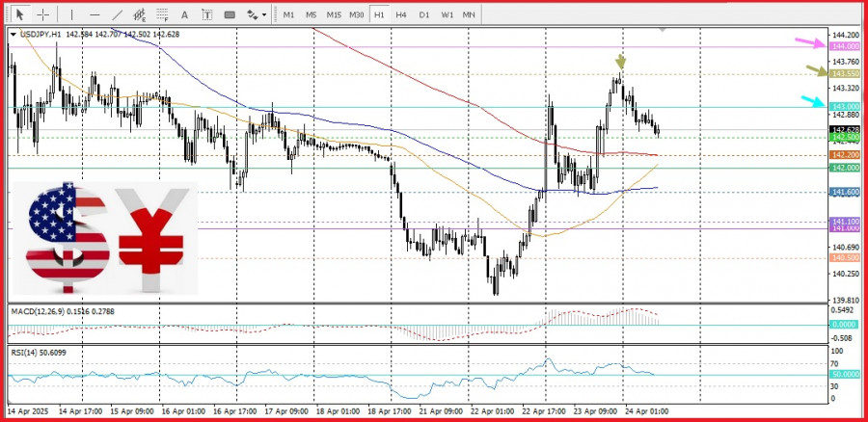Click the M1 timeframe button
The width and height of the screenshot is (868, 422).
point(288,14)
